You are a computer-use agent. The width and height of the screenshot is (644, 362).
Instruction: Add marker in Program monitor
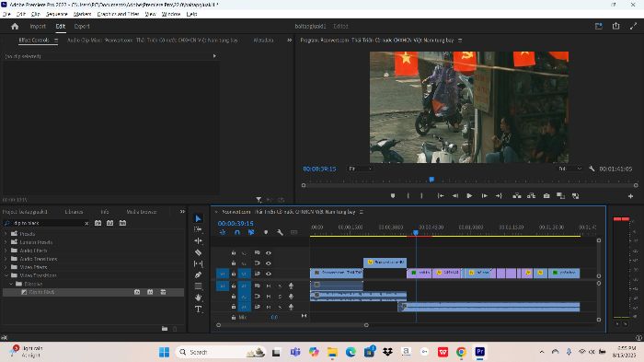(x=393, y=196)
